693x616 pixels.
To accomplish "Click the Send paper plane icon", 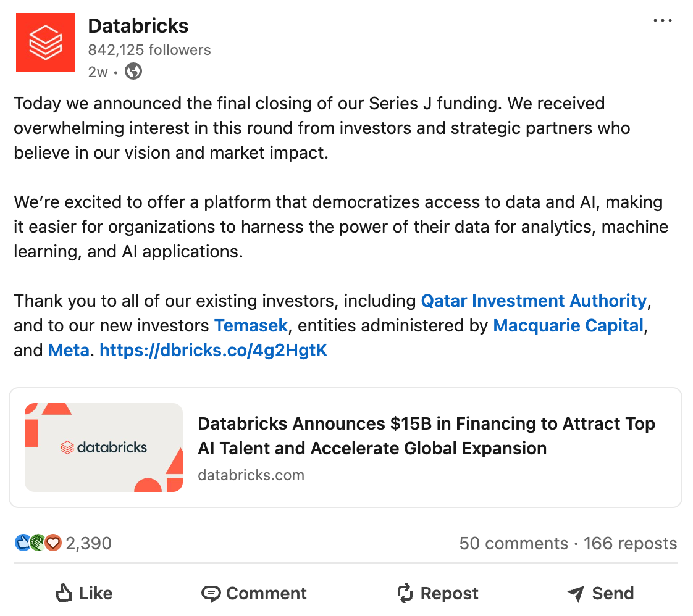I will point(576,593).
